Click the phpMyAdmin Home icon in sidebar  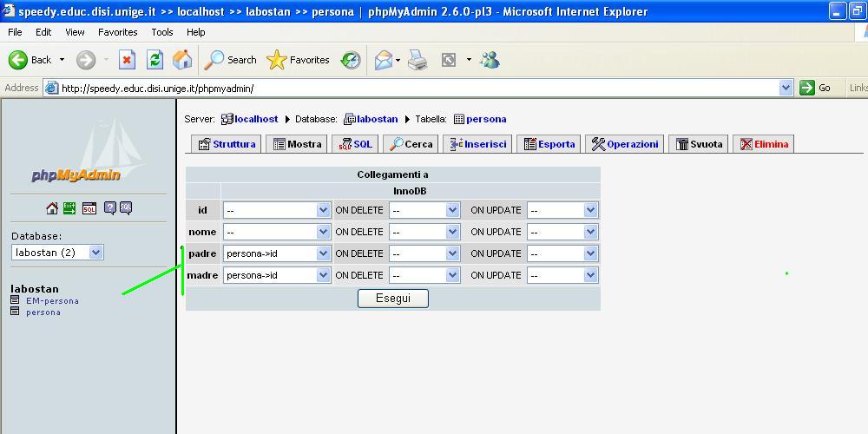[52, 208]
